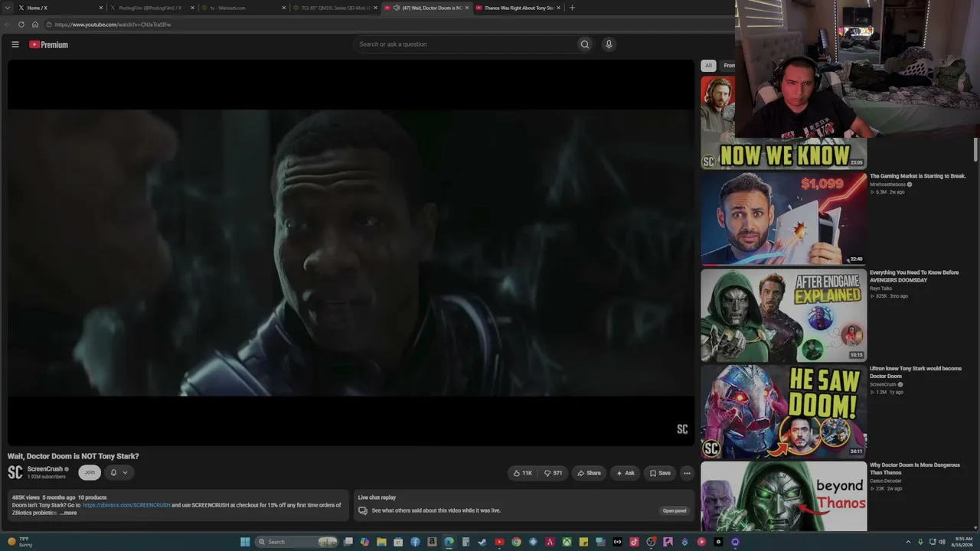Launch Steam from the taskbar

(x=482, y=542)
